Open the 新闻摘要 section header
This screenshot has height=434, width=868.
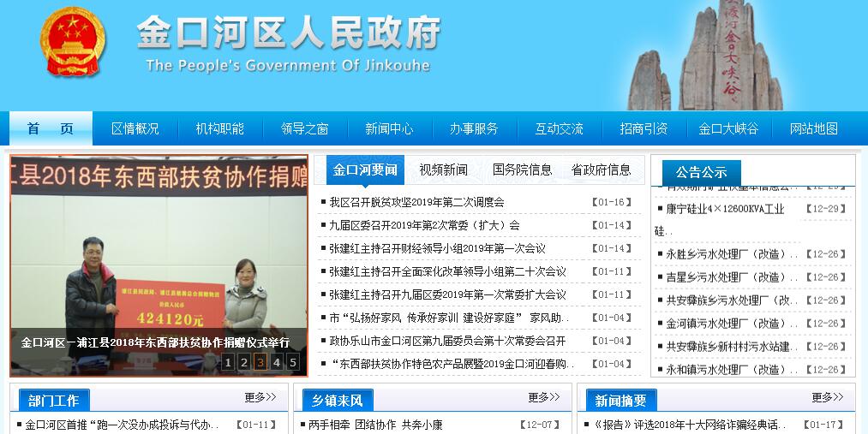[x=620, y=401]
